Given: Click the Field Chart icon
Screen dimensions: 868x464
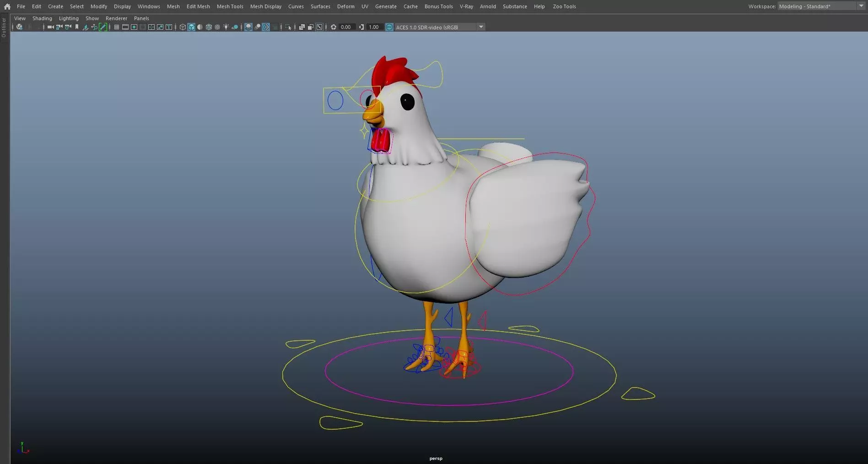Looking at the screenshot, I should point(151,27).
